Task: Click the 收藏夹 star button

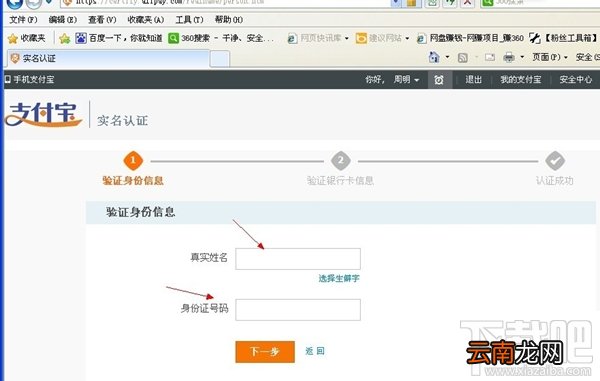Action: (26, 38)
